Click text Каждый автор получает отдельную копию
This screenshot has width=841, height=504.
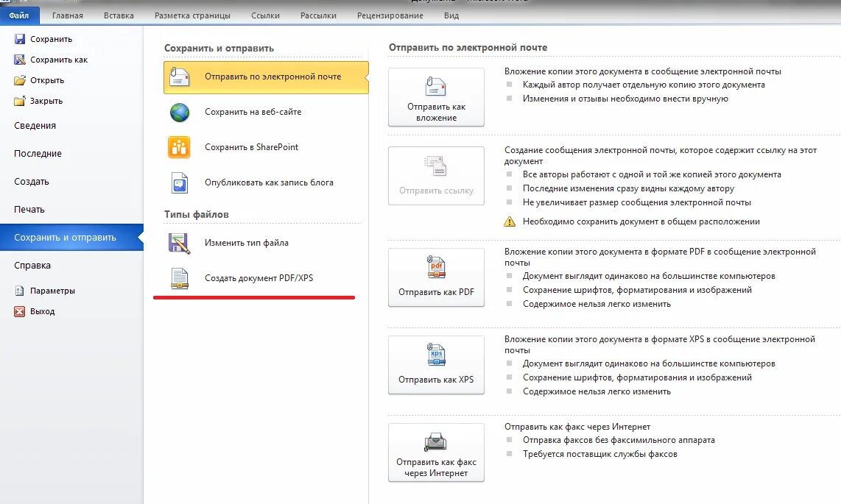644,85
